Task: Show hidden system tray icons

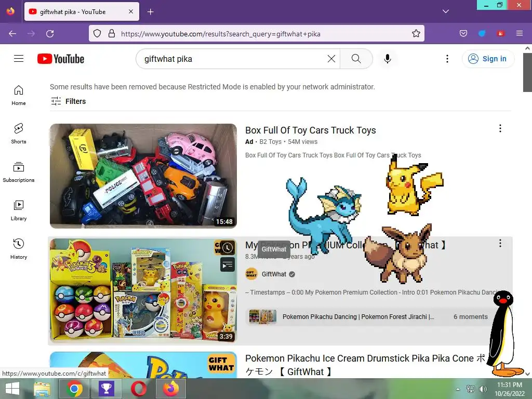Action: pyautogui.click(x=458, y=389)
